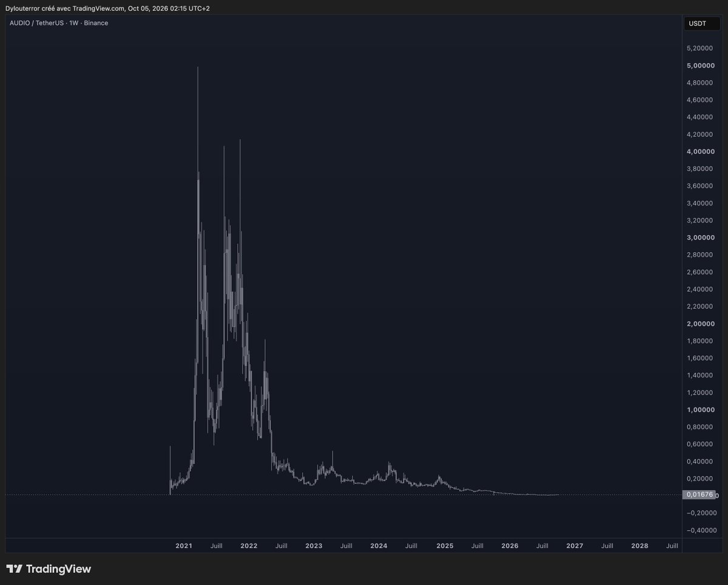Click the 3,20000 price axis label
This screenshot has width=728, height=585.
click(x=701, y=220)
